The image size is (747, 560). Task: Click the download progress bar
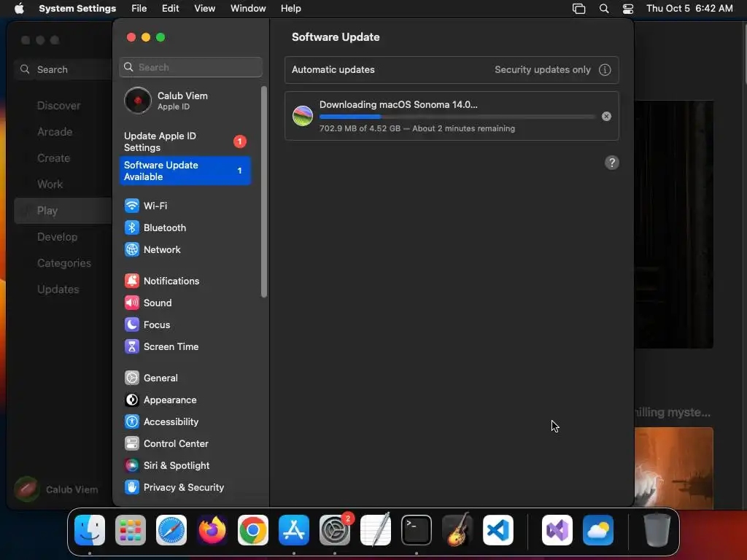457,117
